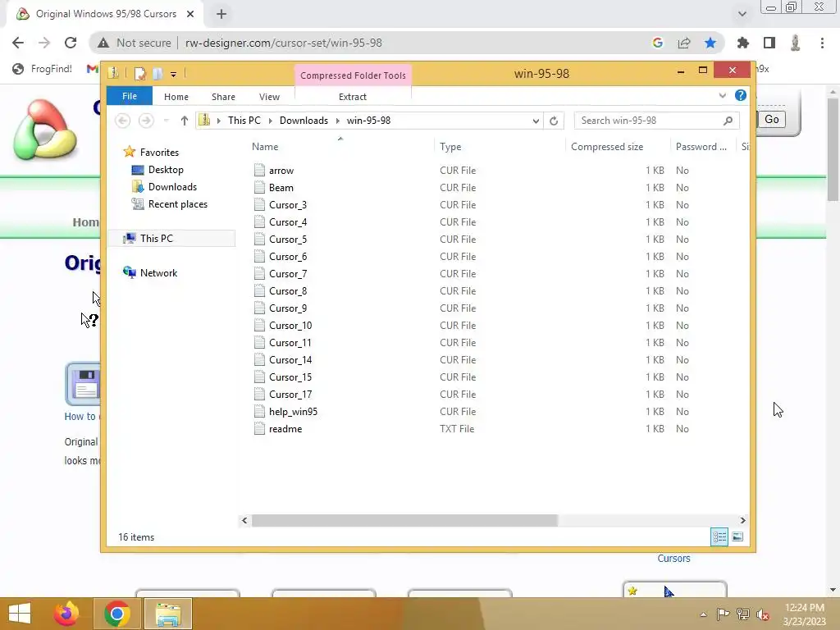
Task: Switch to details view layout
Action: (x=719, y=536)
